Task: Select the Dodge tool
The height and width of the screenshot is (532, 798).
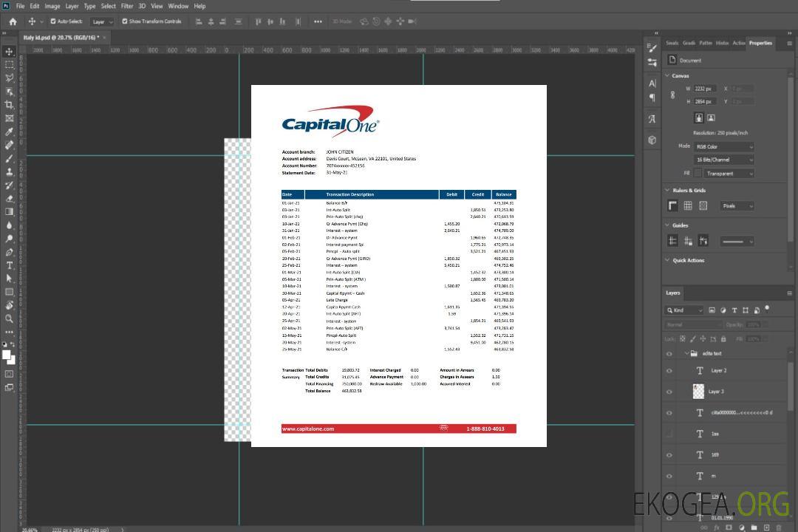Action: [9, 238]
